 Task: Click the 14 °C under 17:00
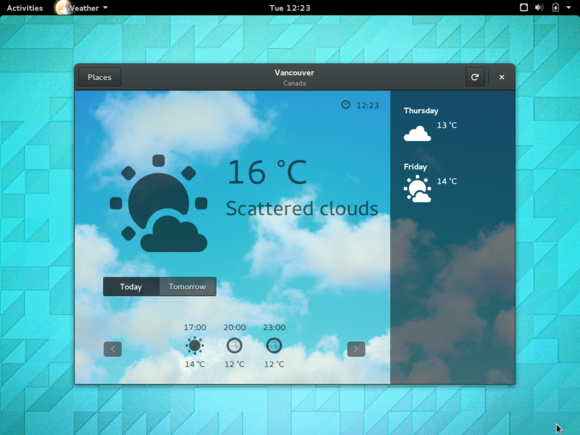click(x=195, y=364)
